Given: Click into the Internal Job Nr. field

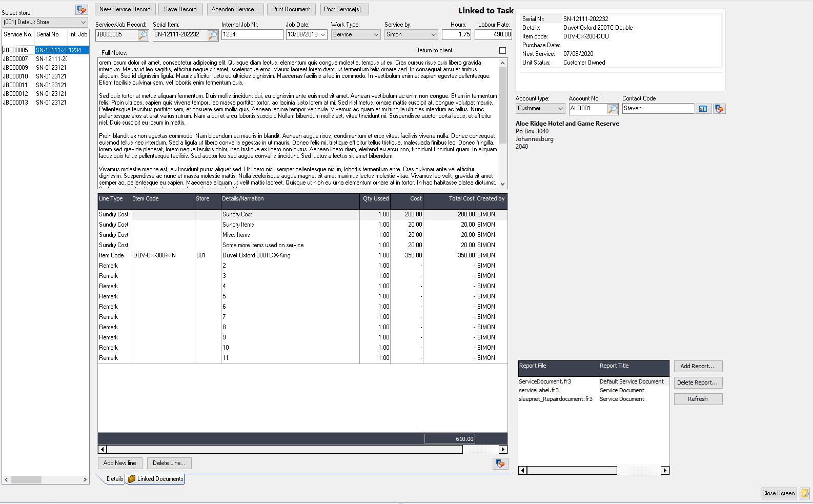Looking at the screenshot, I should (252, 35).
